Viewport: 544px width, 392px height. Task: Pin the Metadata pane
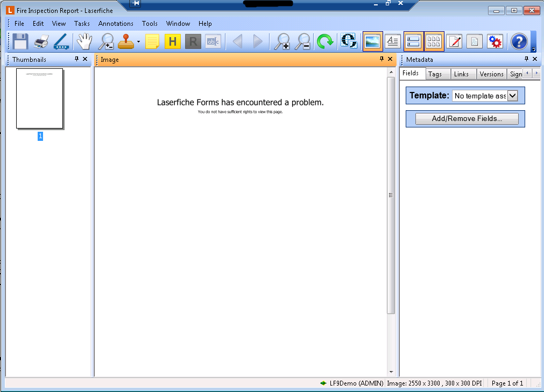[526, 59]
